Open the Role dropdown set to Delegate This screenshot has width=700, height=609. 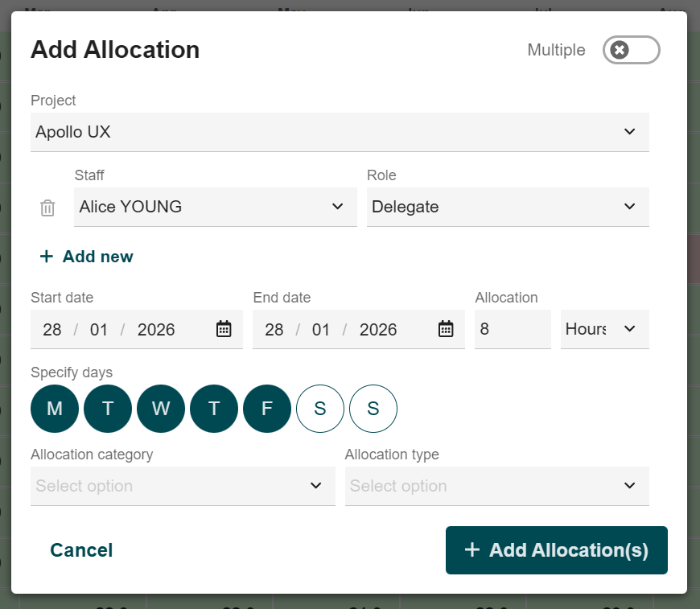point(508,207)
